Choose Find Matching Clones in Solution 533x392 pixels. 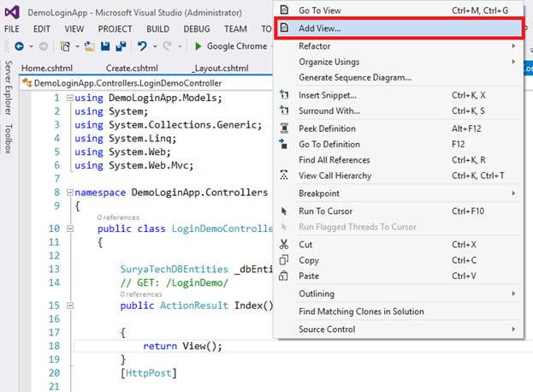coord(399,312)
